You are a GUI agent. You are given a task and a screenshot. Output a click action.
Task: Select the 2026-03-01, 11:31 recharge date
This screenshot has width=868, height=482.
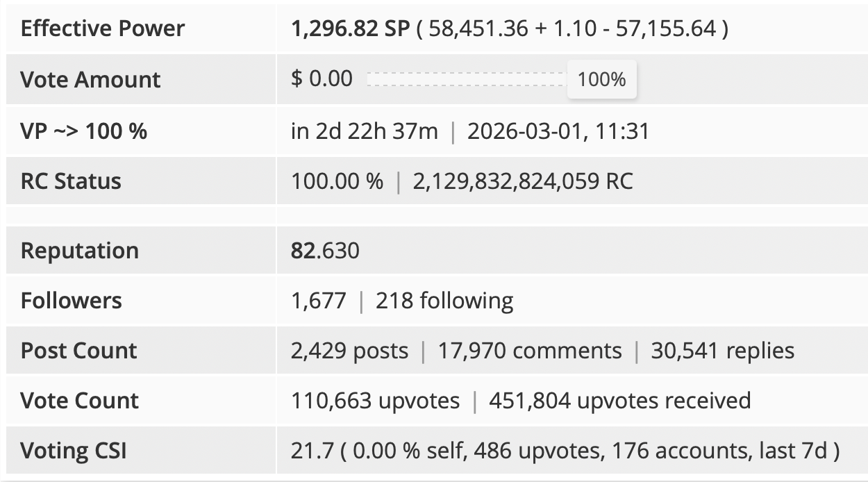558,130
